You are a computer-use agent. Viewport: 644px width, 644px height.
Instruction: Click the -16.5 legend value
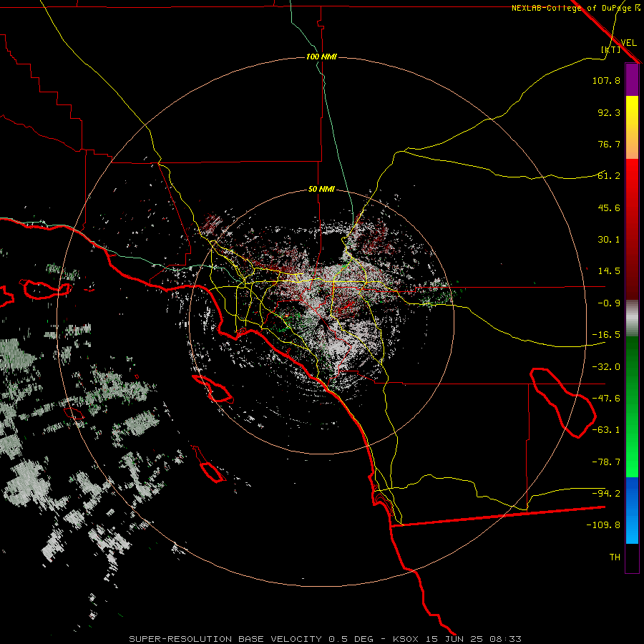click(606, 335)
